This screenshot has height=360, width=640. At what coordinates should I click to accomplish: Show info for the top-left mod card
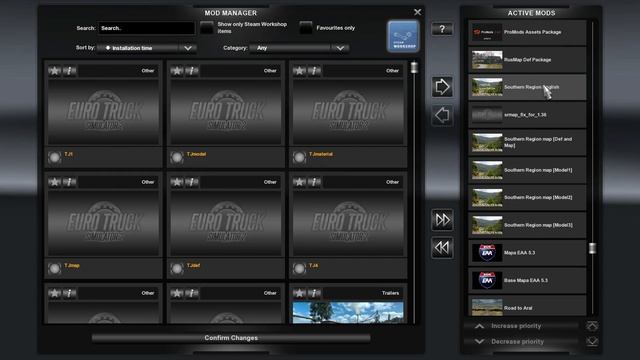click(69, 71)
